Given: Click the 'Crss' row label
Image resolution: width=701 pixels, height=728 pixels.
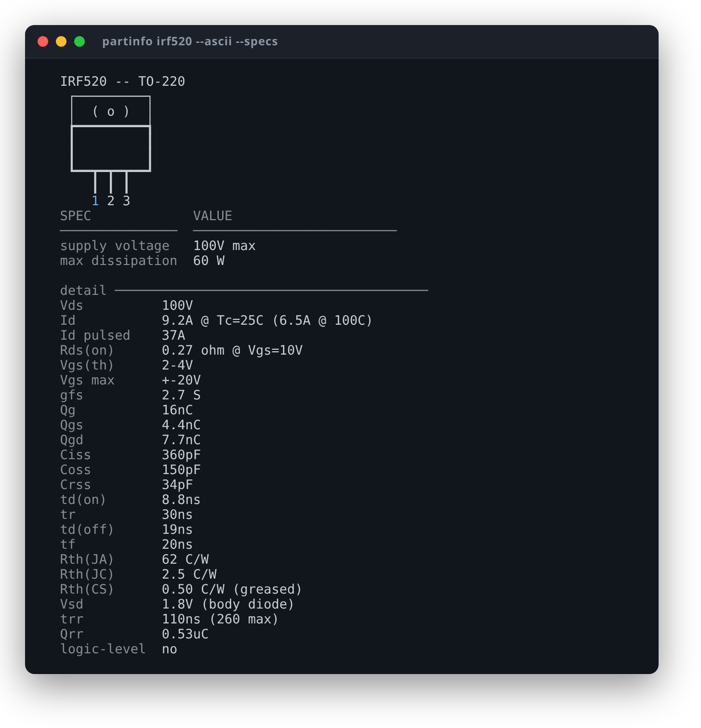Looking at the screenshot, I should (76, 485).
